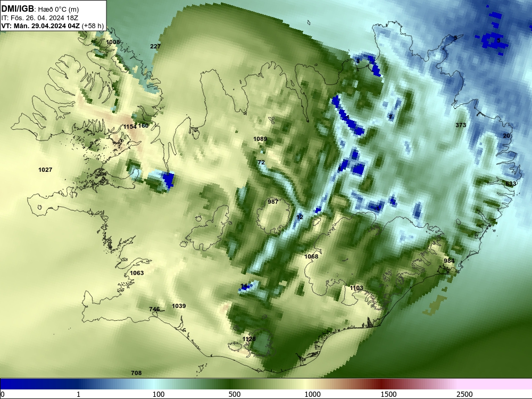Click the 2500 label on the color scale
Screen dimensions: 532x399
pyautogui.click(x=464, y=394)
